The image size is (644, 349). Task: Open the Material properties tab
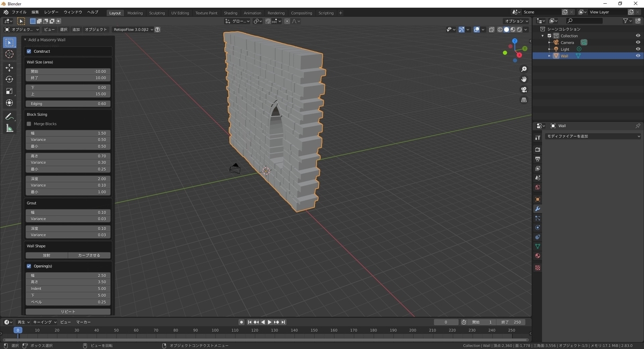tap(537, 256)
